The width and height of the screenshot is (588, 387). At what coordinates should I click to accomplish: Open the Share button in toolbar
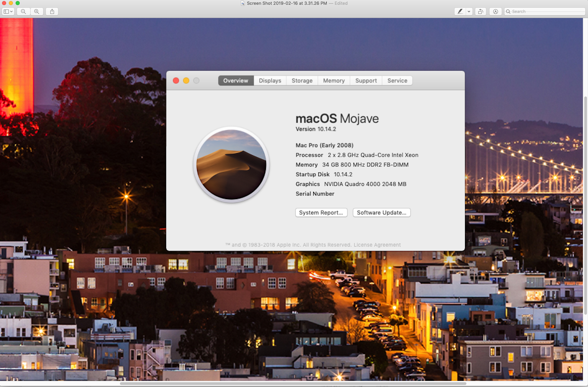click(x=52, y=12)
